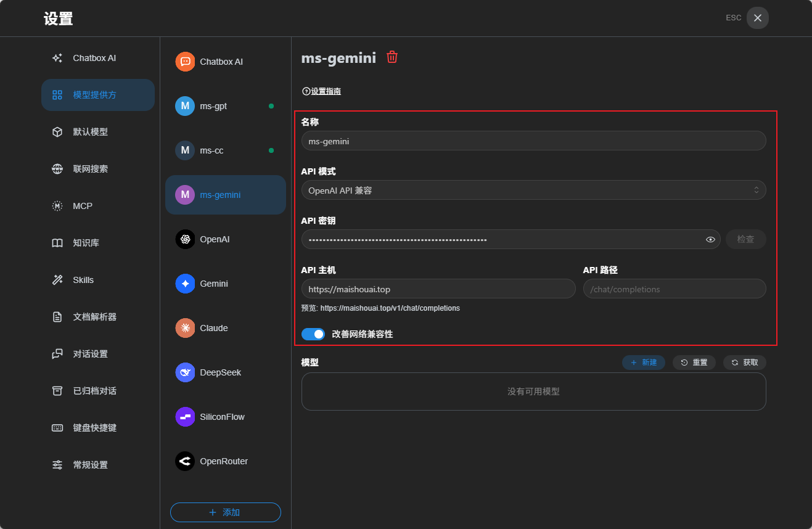
Task: Open 联网搜索 settings section
Action: coord(98,169)
